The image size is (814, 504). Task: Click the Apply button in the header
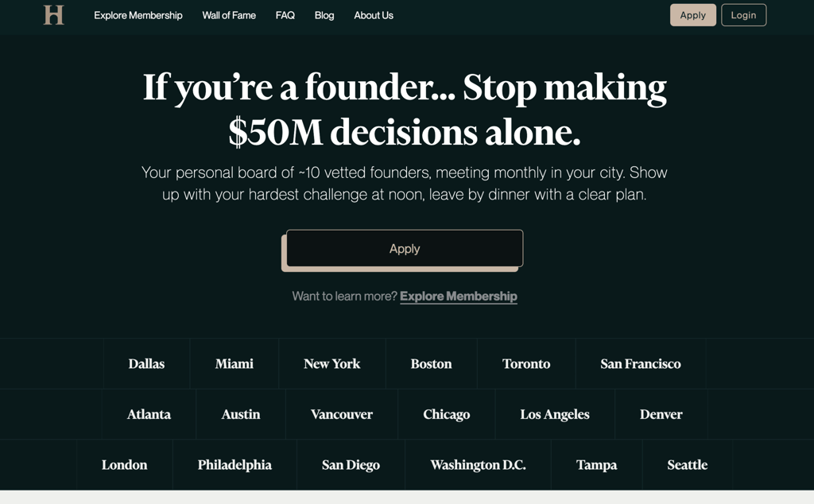click(x=693, y=15)
